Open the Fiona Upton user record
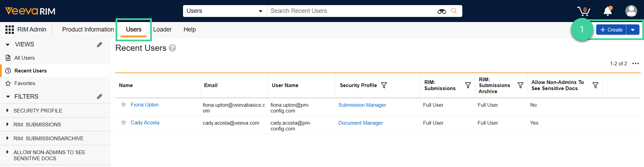This screenshot has height=167, width=644. pyautogui.click(x=145, y=105)
